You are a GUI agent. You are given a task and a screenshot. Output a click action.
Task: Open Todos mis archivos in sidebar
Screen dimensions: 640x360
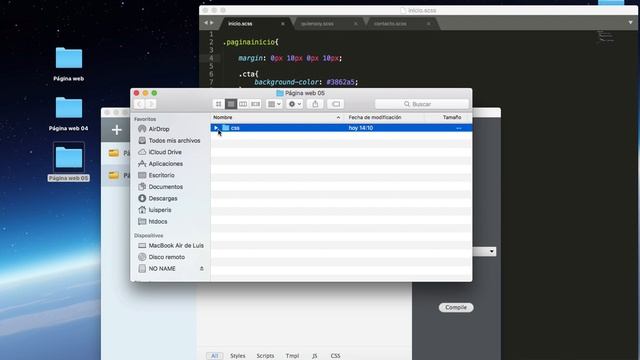(x=174, y=140)
